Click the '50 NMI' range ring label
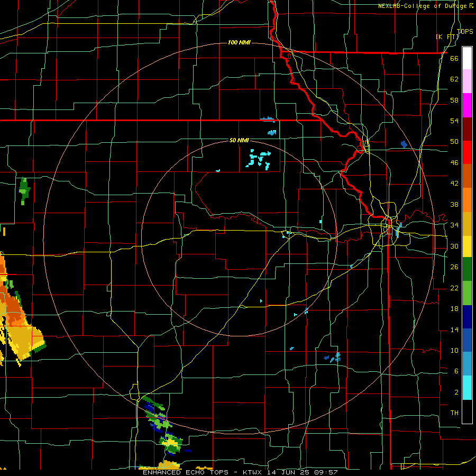 tap(239, 140)
